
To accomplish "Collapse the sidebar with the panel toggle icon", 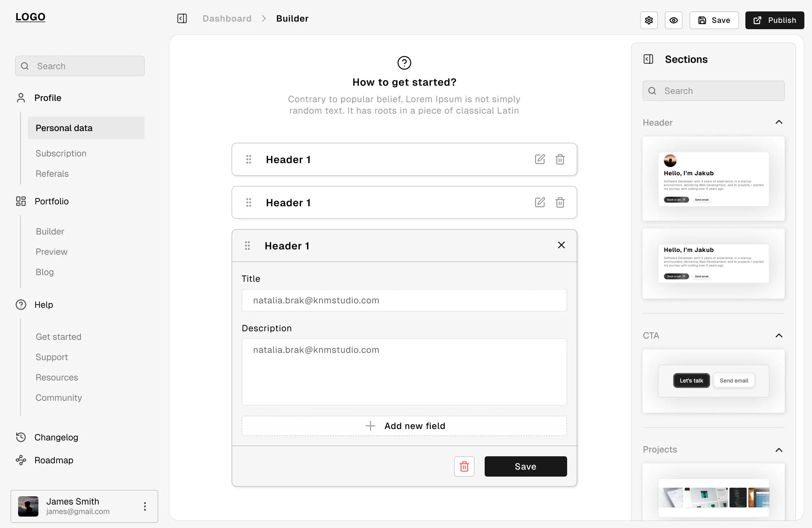I will point(182,18).
